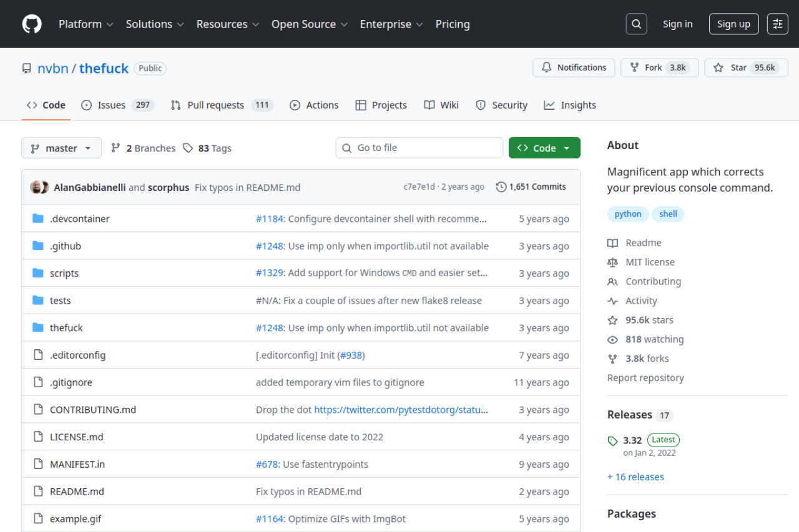
Task: Click the Notifications bell icon
Action: coord(546,67)
